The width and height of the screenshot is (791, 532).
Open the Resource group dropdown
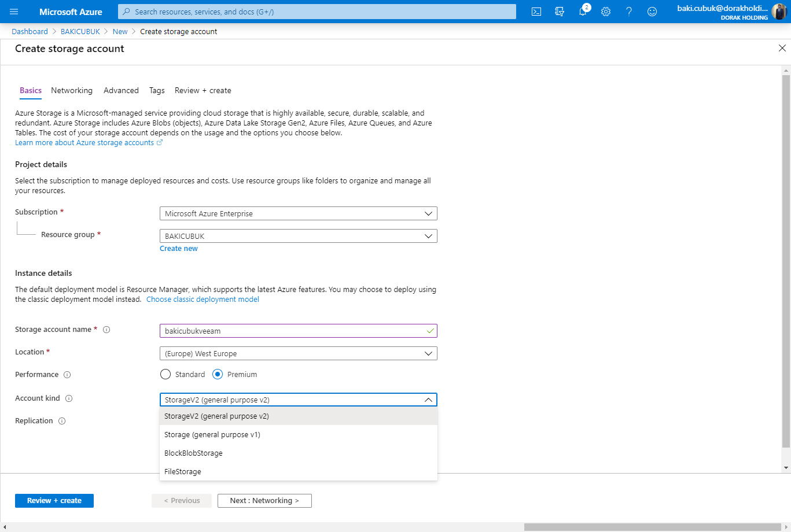299,236
